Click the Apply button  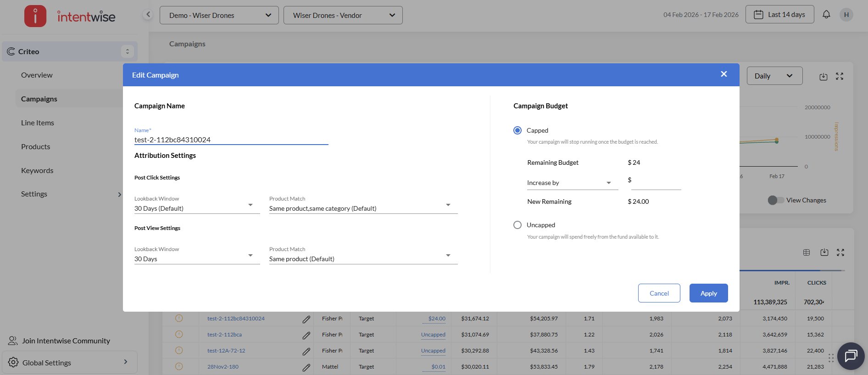click(708, 293)
